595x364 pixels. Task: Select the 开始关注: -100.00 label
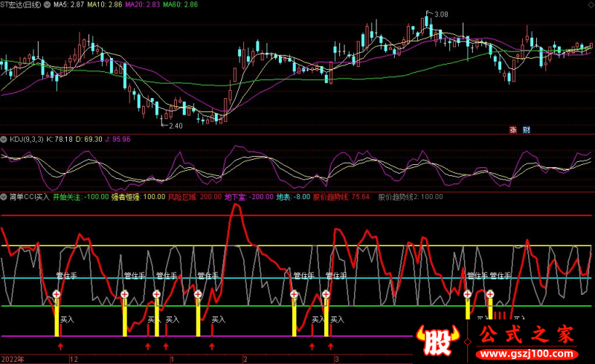81,197
